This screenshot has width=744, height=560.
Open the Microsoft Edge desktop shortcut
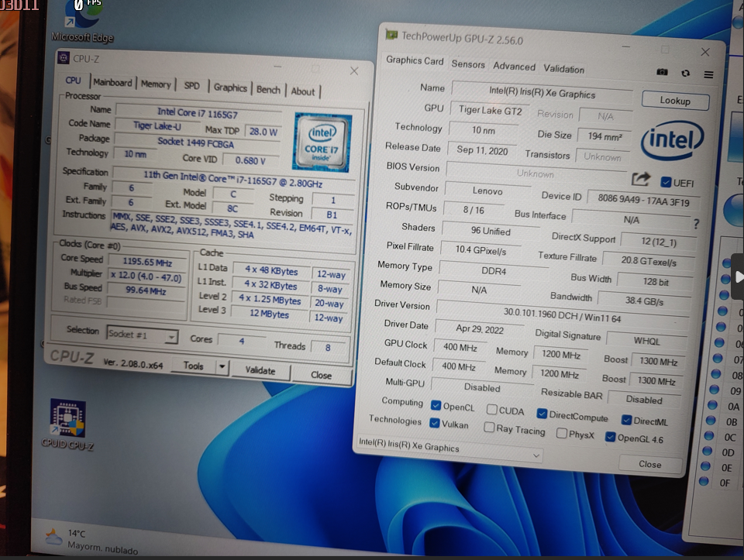[x=83, y=22]
